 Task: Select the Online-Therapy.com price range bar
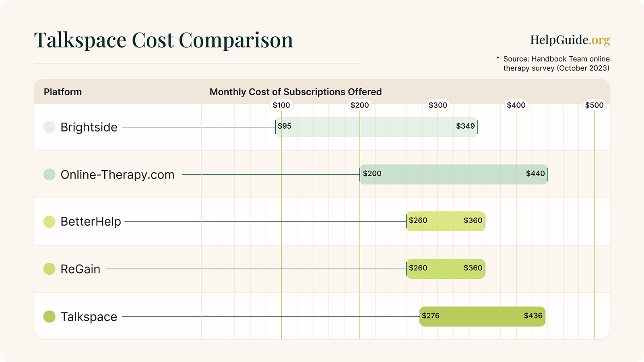(453, 175)
